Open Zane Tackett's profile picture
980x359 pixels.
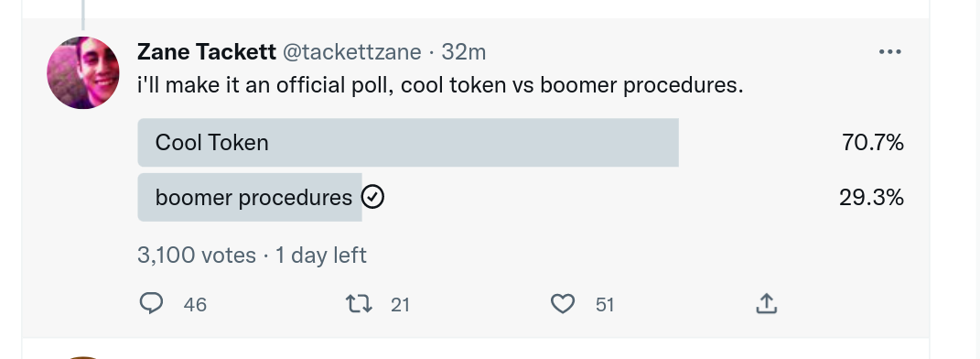pos(83,72)
